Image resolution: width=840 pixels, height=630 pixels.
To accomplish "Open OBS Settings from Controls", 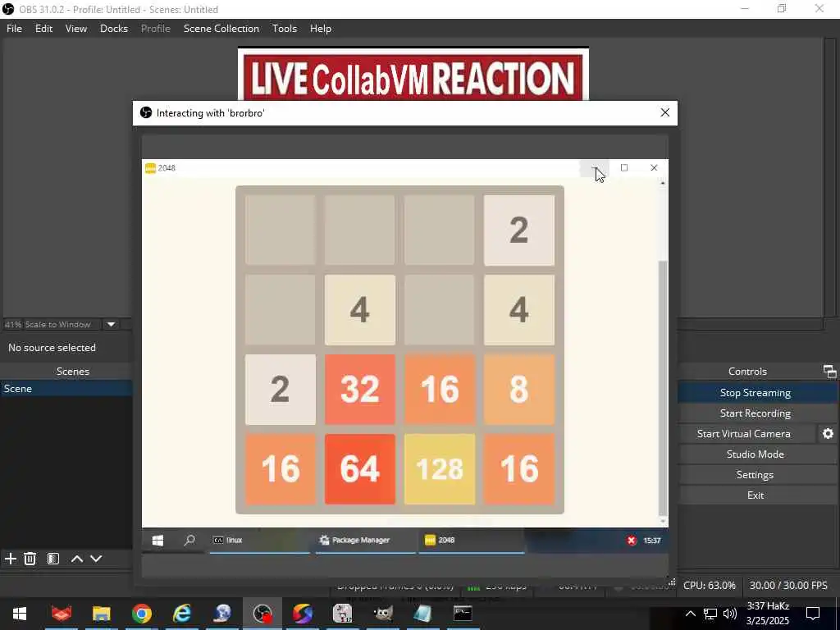I will (x=755, y=475).
